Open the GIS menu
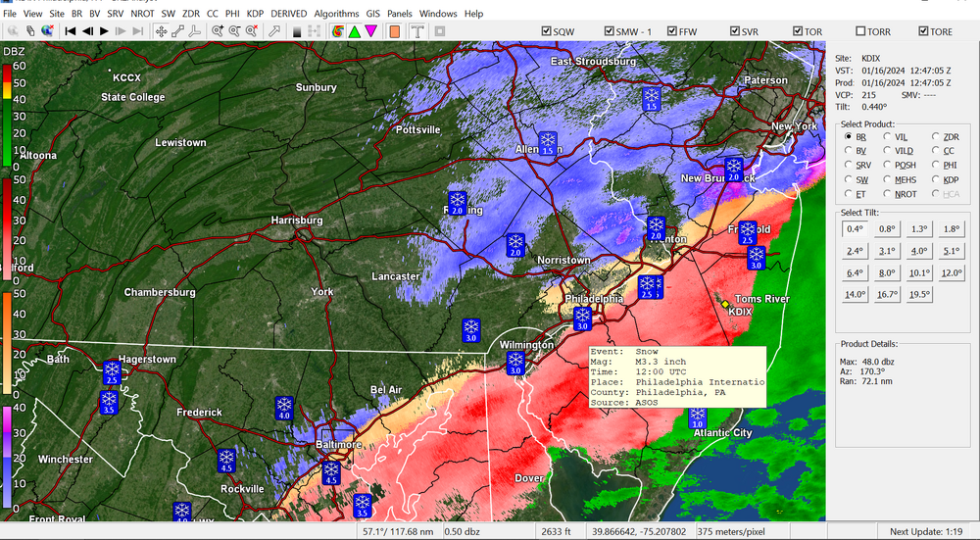The width and height of the screenshot is (980, 540). tap(373, 13)
